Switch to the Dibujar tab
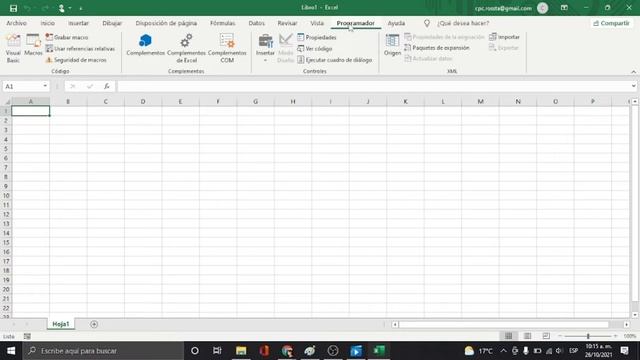Viewport: 640px width, 360px height. 112,23
